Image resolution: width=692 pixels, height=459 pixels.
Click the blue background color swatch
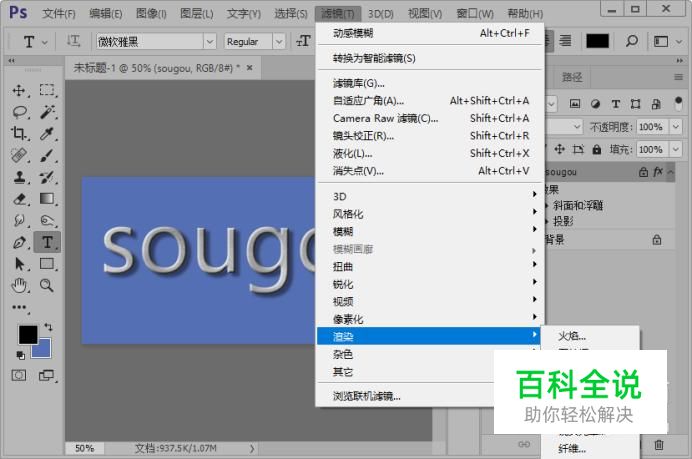click(x=45, y=350)
